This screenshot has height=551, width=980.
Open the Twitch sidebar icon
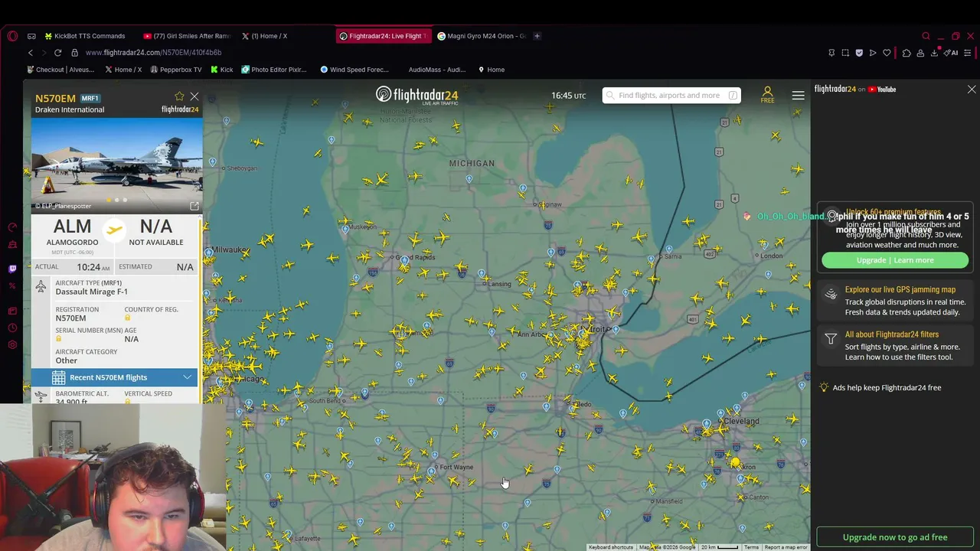12,269
